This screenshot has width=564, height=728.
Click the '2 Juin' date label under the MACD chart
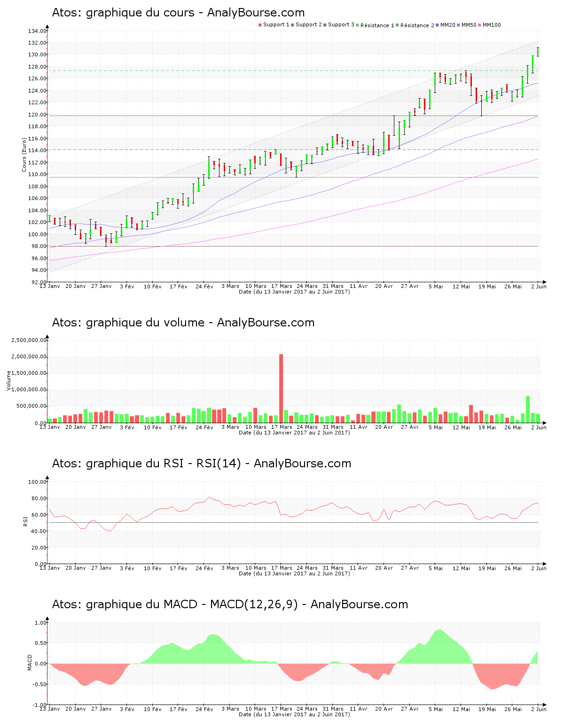point(539,709)
